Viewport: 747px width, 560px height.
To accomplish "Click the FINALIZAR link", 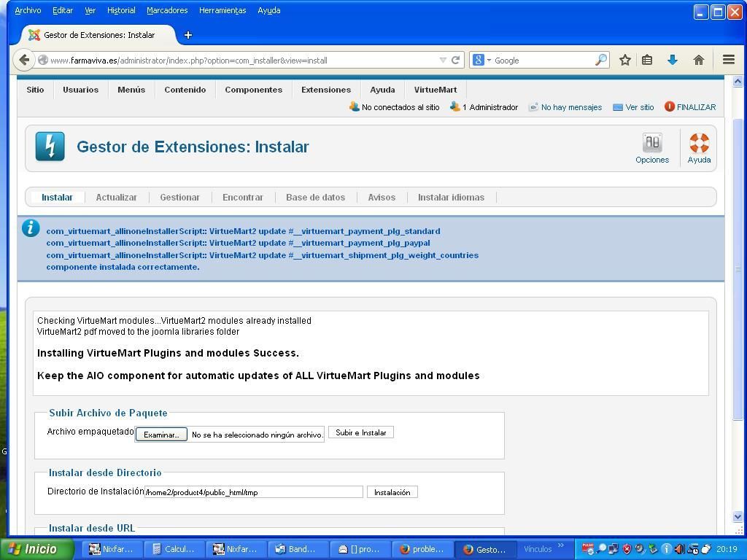I will pyautogui.click(x=696, y=107).
